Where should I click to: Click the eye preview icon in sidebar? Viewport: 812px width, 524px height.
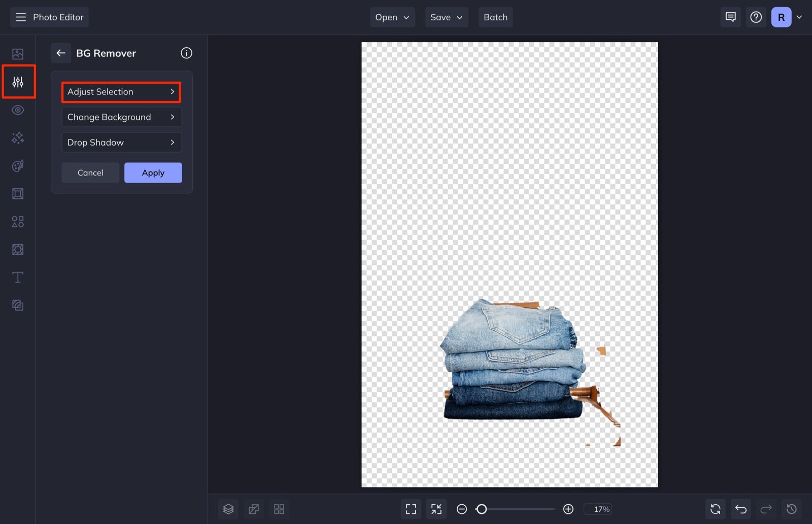tap(18, 110)
